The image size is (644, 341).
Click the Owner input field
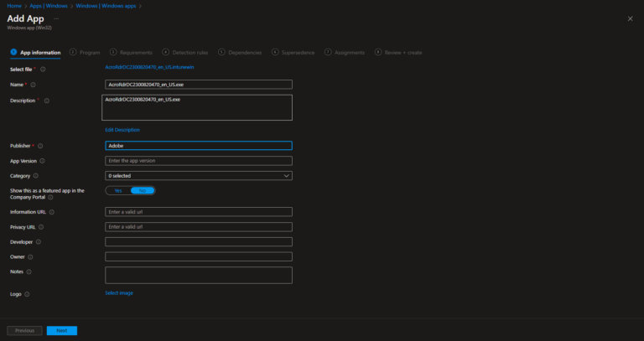(199, 257)
